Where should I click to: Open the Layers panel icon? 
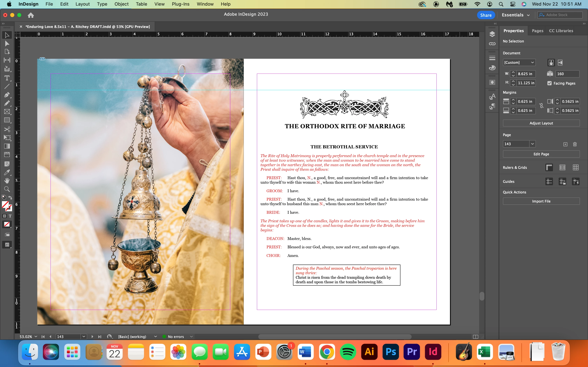click(492, 34)
